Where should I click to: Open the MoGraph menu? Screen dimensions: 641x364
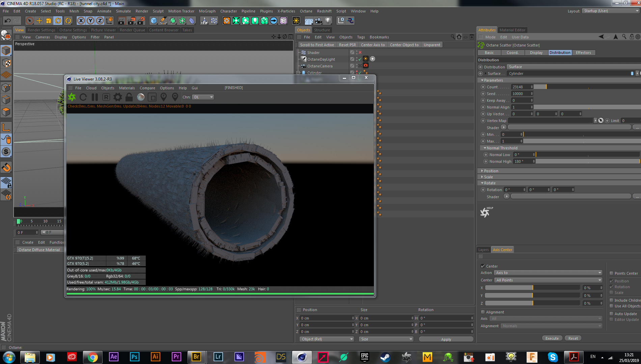pyautogui.click(x=207, y=11)
